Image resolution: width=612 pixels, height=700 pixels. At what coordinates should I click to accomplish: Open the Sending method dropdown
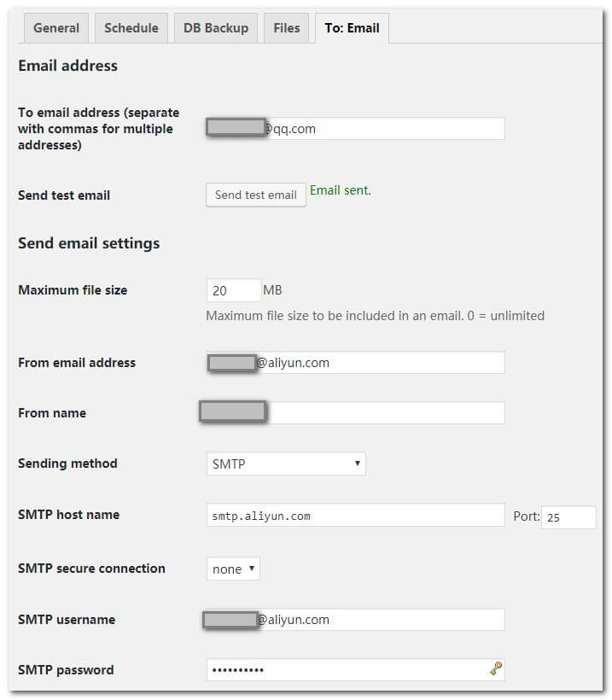[286, 464]
